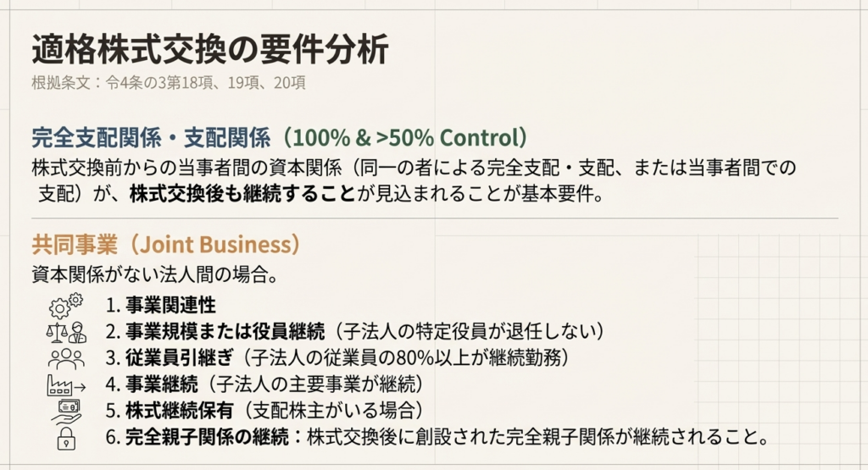Click list item 6. 完全親子関係の継続
This screenshot has width=868, height=470.
pyautogui.click(x=437, y=439)
